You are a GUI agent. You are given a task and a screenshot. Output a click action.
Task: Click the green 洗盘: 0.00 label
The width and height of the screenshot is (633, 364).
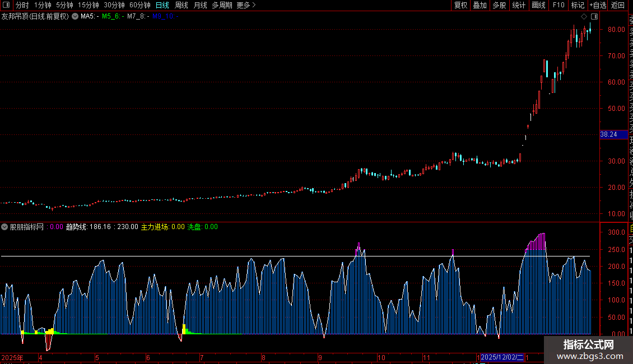(202, 227)
